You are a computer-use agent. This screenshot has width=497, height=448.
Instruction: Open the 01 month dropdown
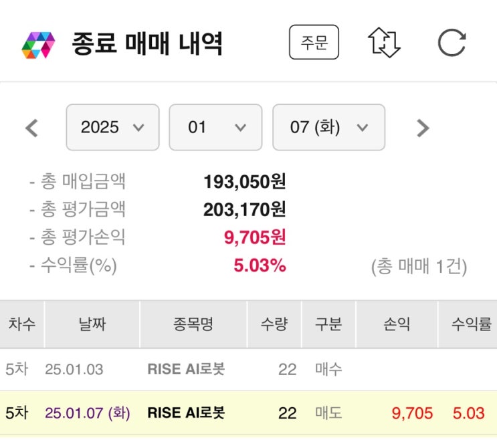(x=215, y=127)
